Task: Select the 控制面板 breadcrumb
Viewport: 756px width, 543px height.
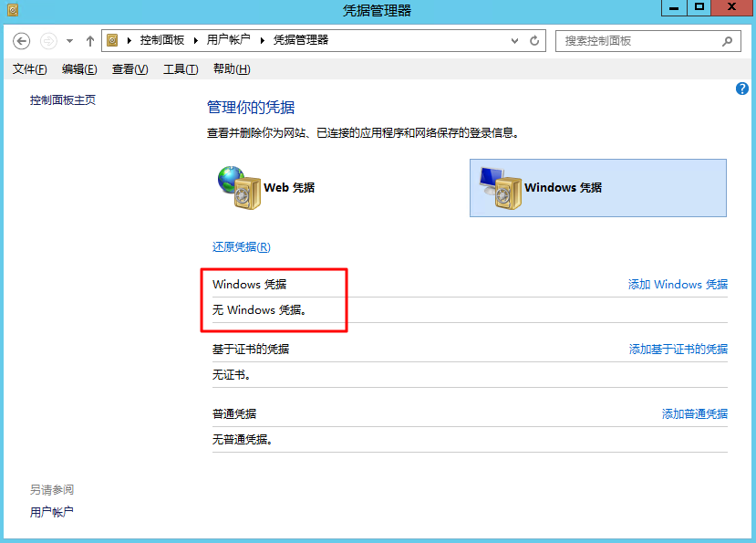Action: coord(162,40)
